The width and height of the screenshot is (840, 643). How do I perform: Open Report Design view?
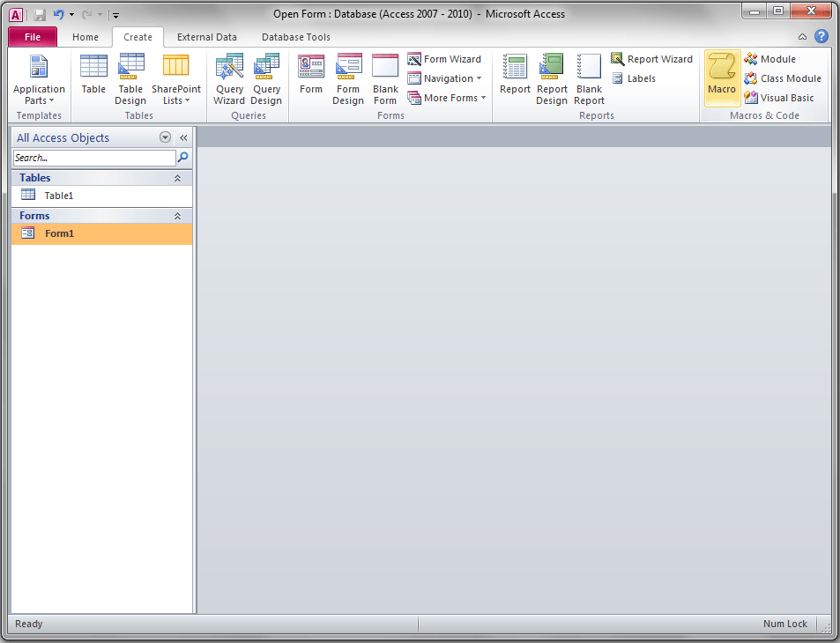[552, 79]
